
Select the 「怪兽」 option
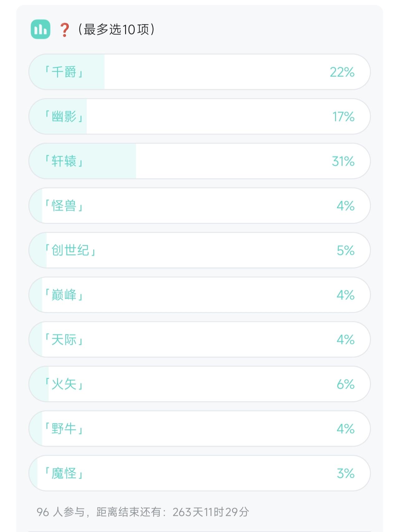(x=64, y=206)
